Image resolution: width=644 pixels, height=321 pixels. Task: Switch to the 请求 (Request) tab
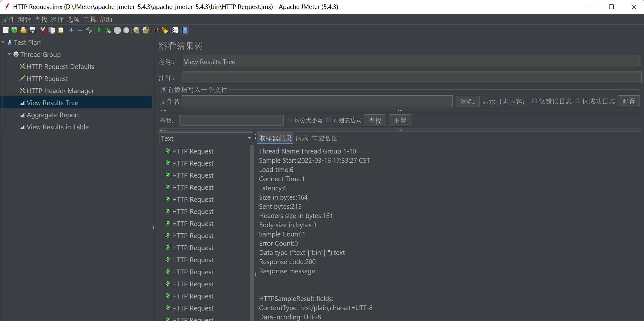[302, 139]
